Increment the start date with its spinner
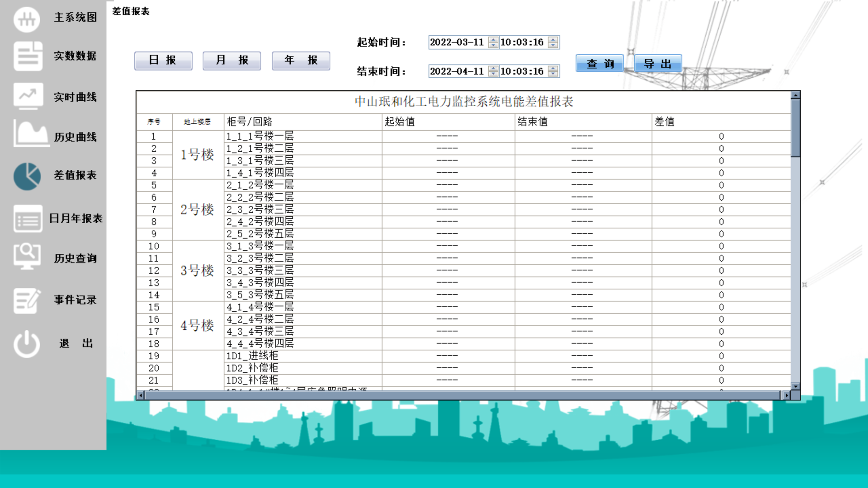Viewport: 868px width, 488px height. (492, 40)
